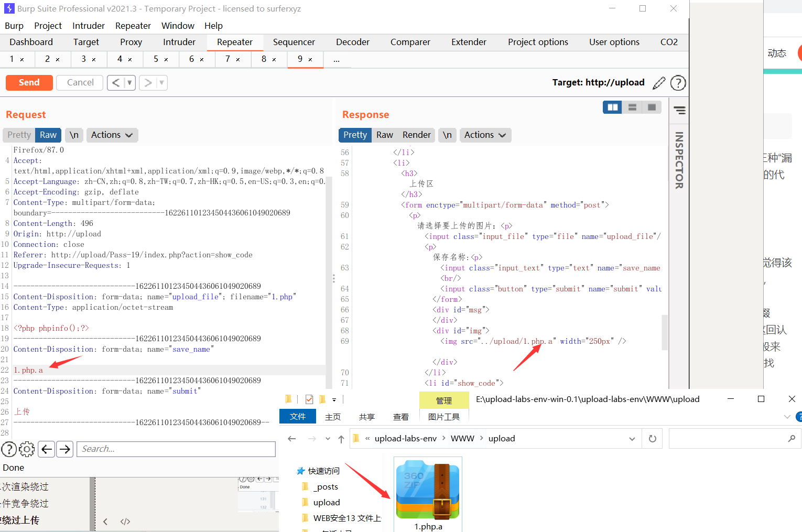Open upload folder in navigation pane
Screen dimensions: 802x532
[x=327, y=502]
